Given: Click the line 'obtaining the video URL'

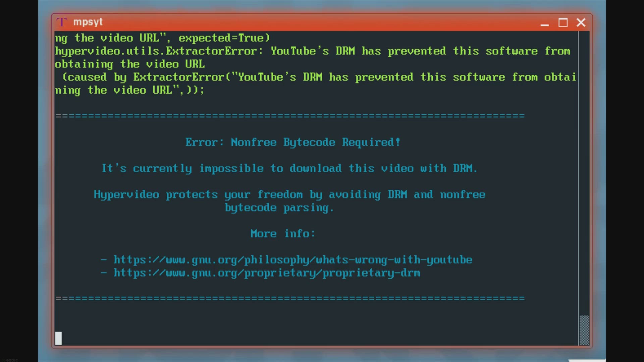Looking at the screenshot, I should pyautogui.click(x=130, y=64).
